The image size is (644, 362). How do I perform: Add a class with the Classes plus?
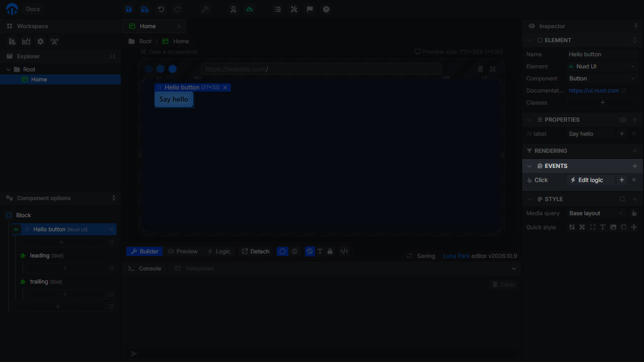[x=602, y=103]
